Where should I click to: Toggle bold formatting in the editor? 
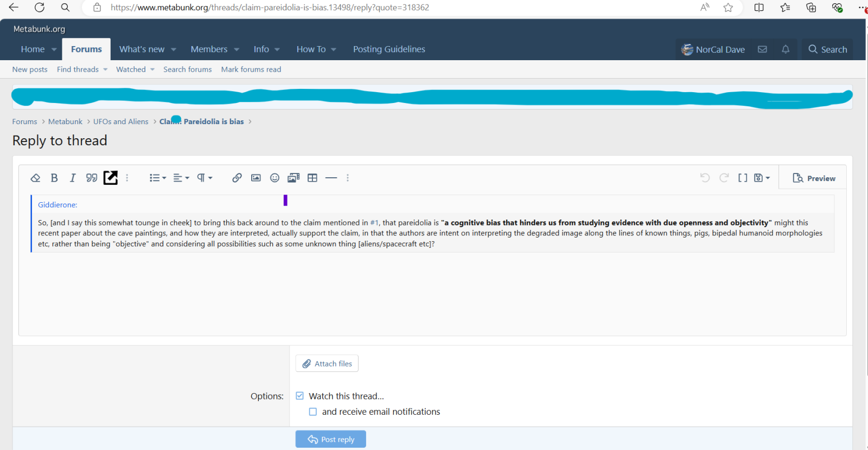54,178
